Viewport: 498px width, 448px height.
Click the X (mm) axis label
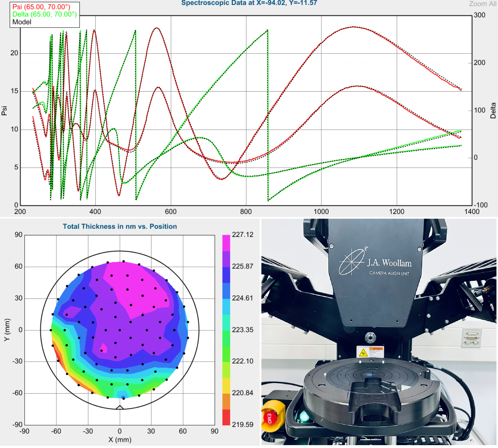(x=120, y=440)
